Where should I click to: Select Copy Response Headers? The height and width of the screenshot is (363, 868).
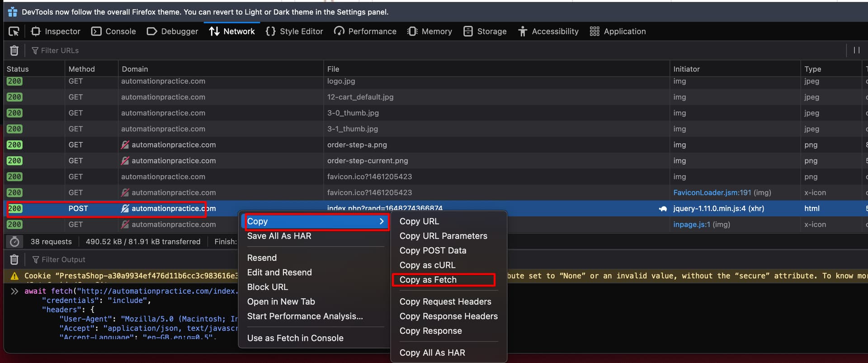coord(448,316)
